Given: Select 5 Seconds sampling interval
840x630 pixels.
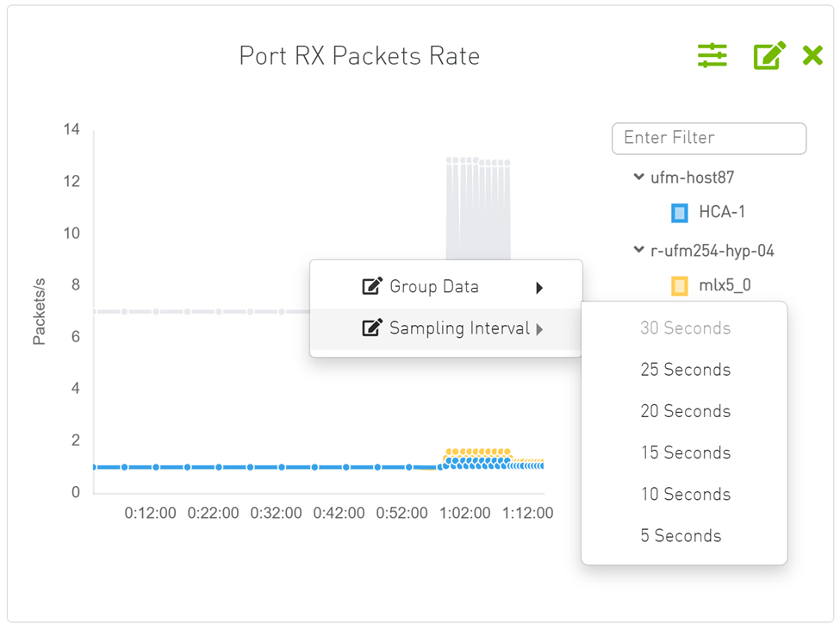Looking at the screenshot, I should [x=681, y=535].
